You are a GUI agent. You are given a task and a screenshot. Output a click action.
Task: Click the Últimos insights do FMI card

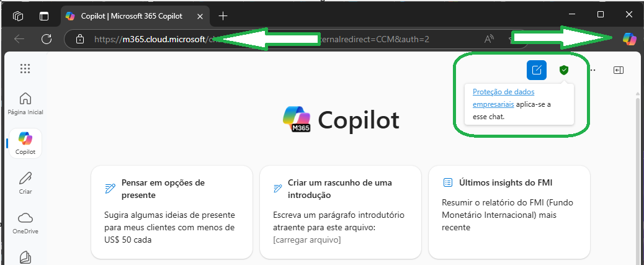point(509,211)
